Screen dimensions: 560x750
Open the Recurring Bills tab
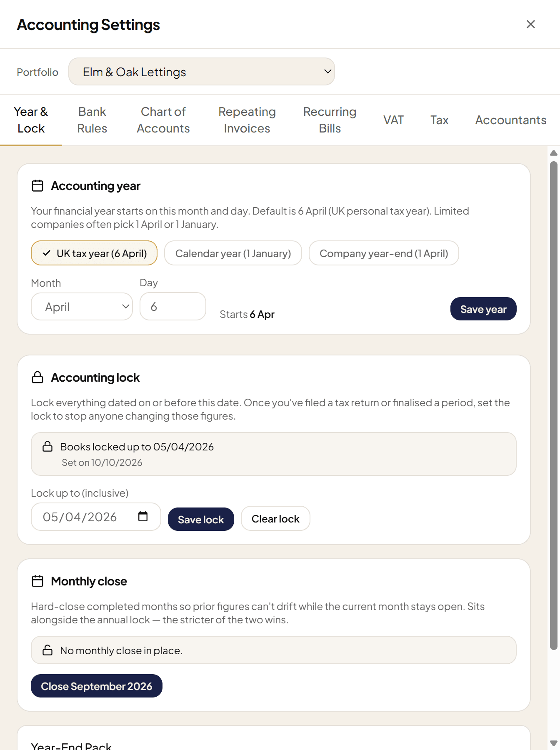tap(330, 120)
